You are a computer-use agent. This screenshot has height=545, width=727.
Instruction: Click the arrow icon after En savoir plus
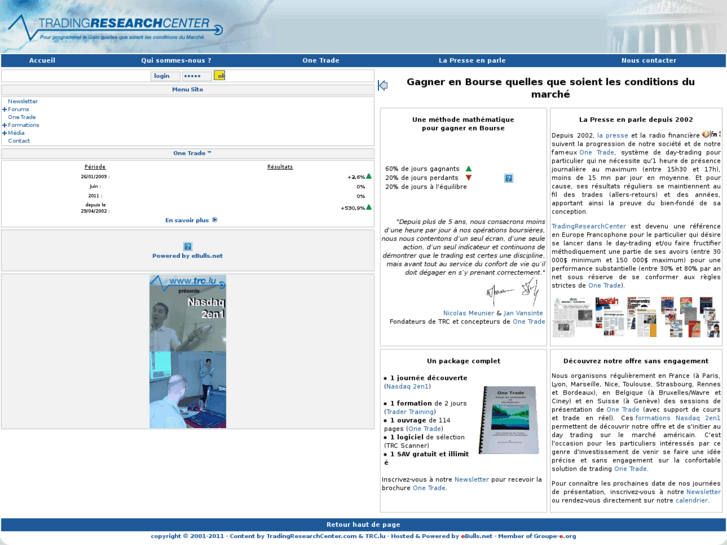click(215, 220)
